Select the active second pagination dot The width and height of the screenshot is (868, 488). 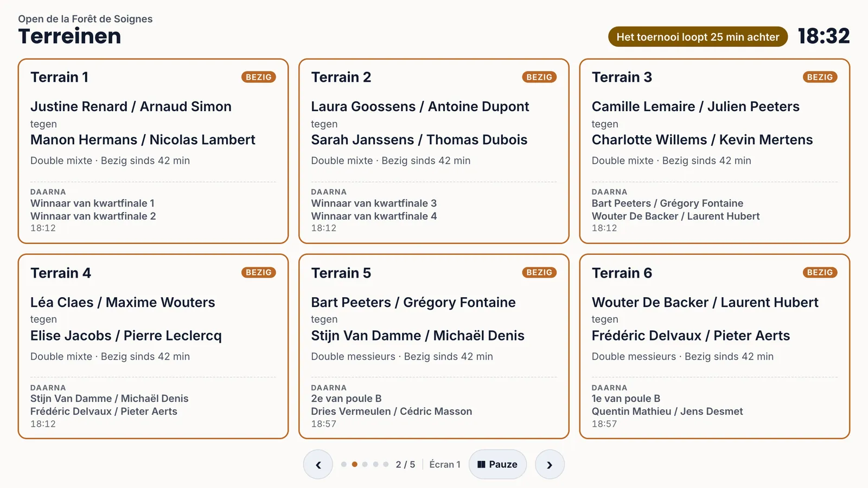coord(354,464)
